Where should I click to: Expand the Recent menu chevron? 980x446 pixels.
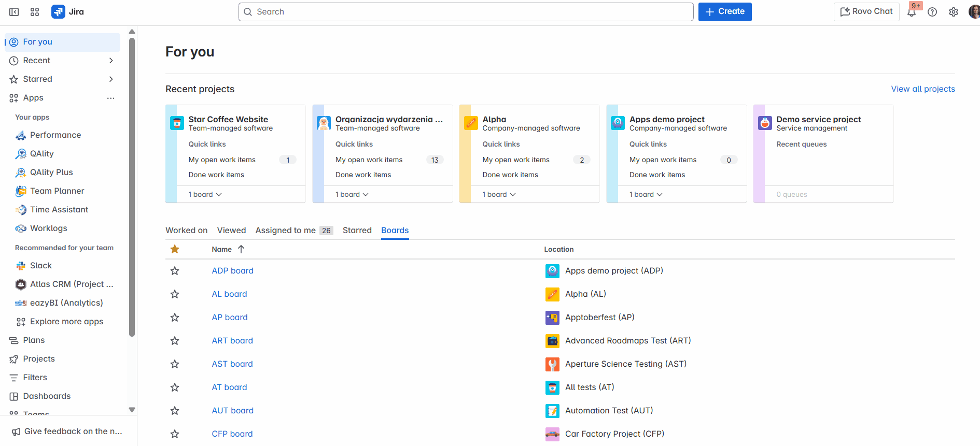(111, 61)
